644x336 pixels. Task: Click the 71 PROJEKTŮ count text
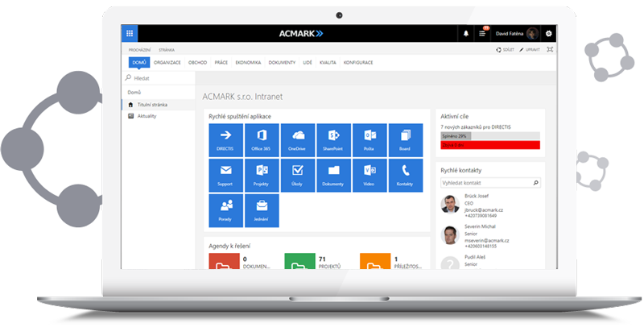click(330, 263)
